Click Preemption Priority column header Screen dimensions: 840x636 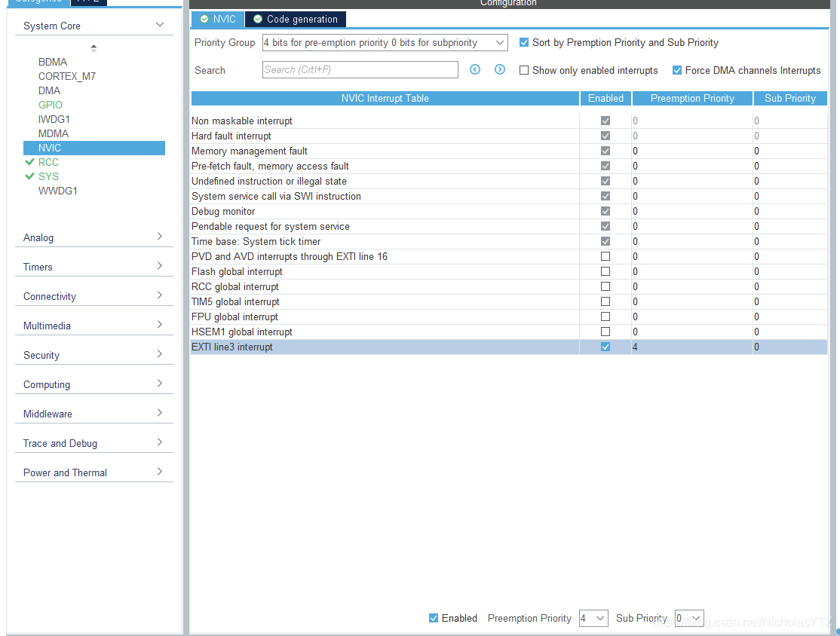pos(692,98)
